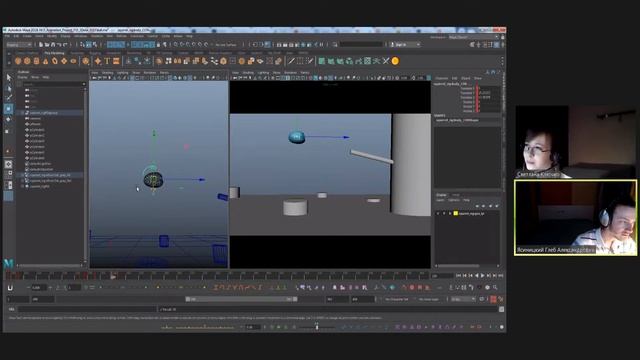640x360 pixels.
Task: Click the U magnet icon on animation toolbar
Action: (10, 288)
